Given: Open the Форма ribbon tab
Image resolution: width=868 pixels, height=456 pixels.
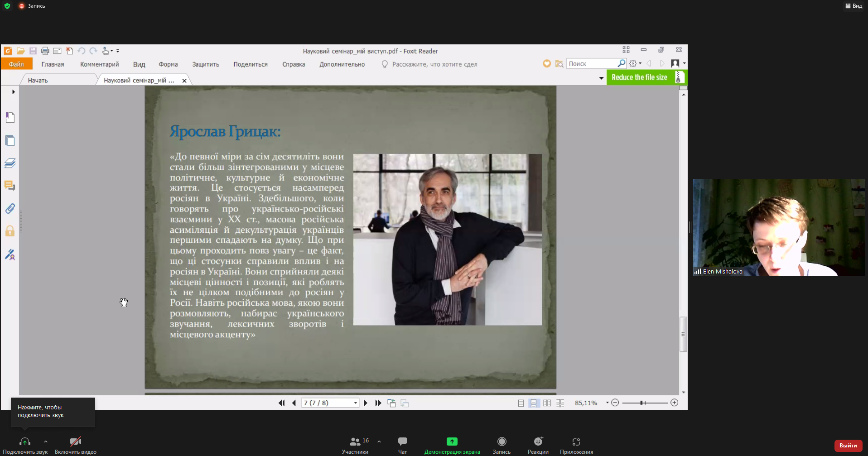Looking at the screenshot, I should click(168, 64).
